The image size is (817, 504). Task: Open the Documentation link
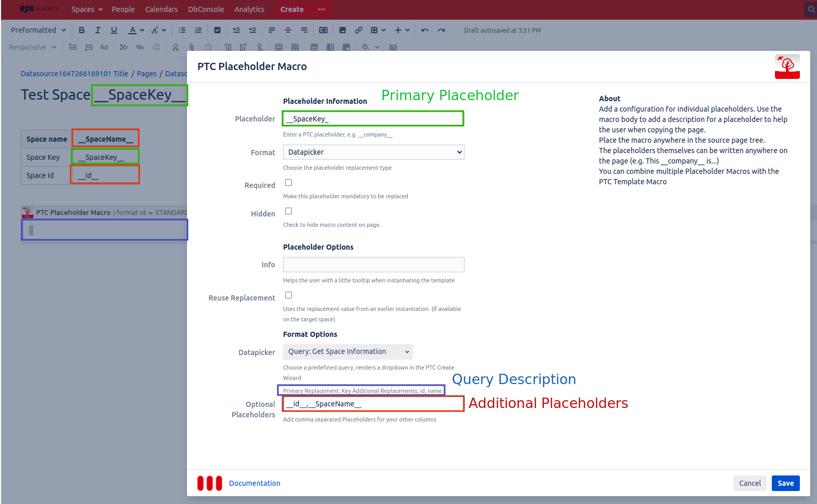[x=255, y=483]
